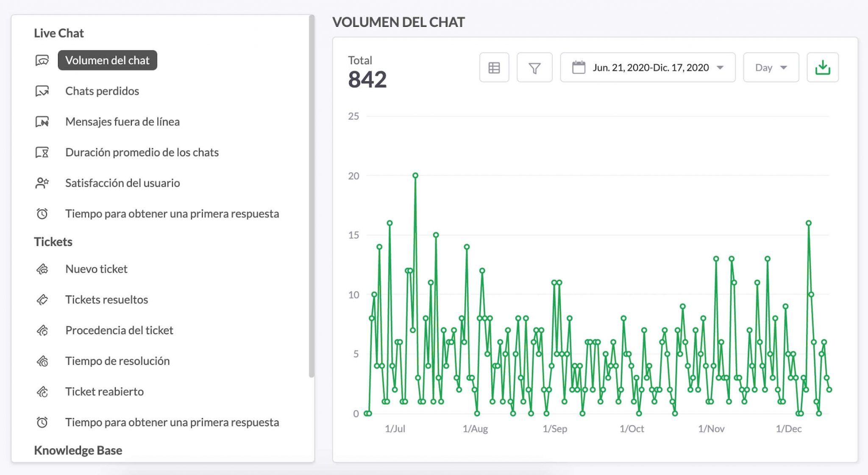The height and width of the screenshot is (475, 868).
Task: Go to Procedencia del ticket report
Action: coord(119,330)
